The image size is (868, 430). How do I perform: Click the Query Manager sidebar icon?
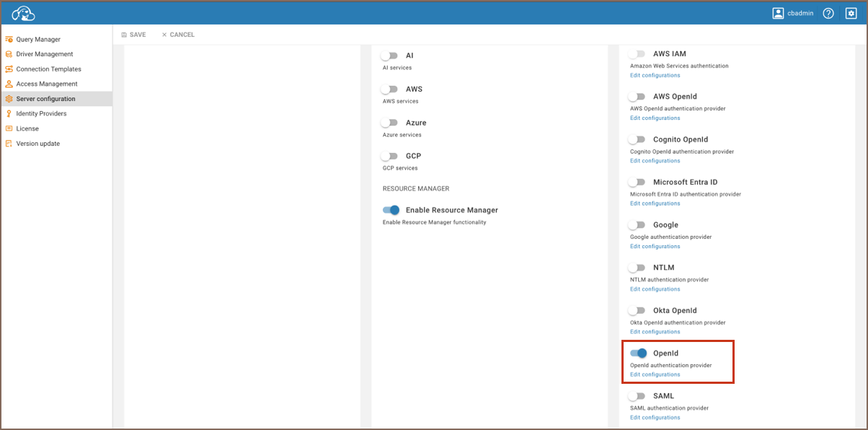click(x=9, y=39)
